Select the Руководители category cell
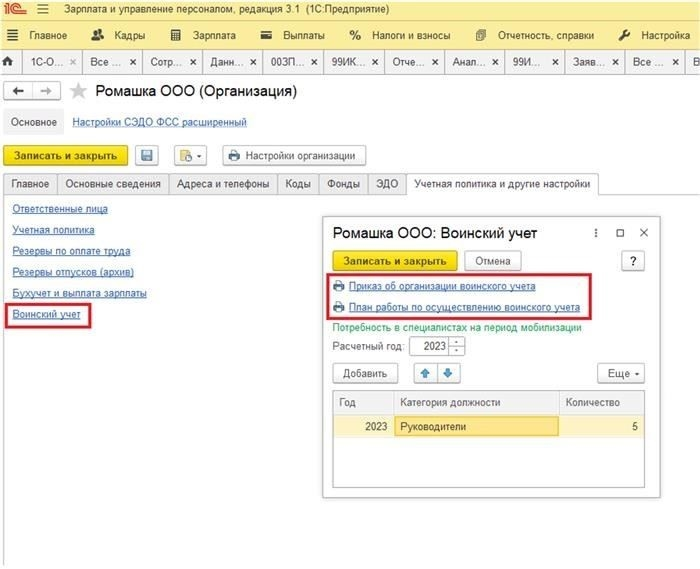This screenshot has width=700, height=569. [x=476, y=426]
